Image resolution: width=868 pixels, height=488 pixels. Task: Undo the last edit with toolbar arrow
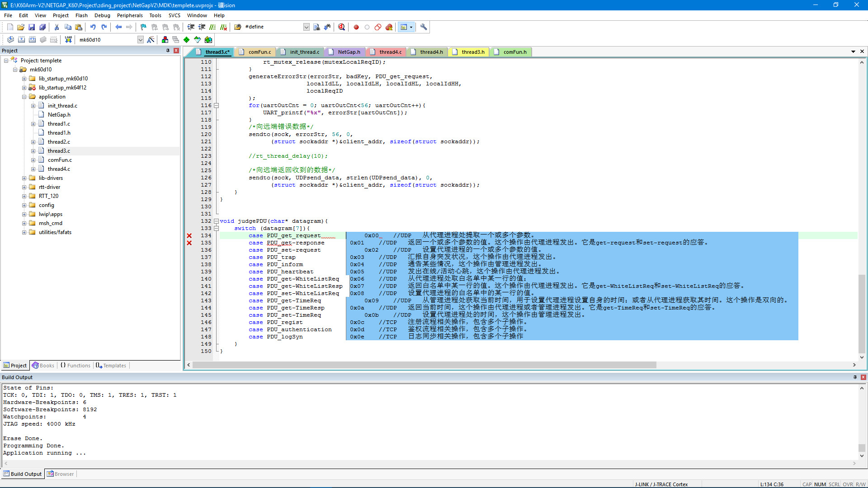93,27
